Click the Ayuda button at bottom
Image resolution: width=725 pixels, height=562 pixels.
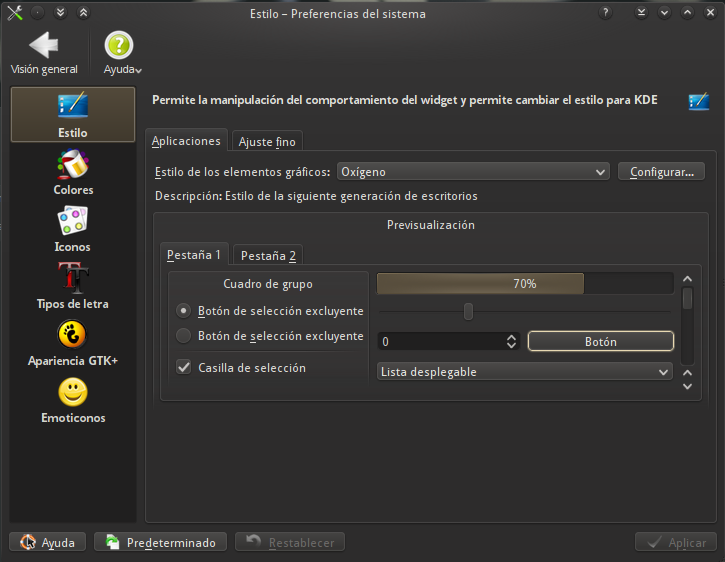[48, 542]
